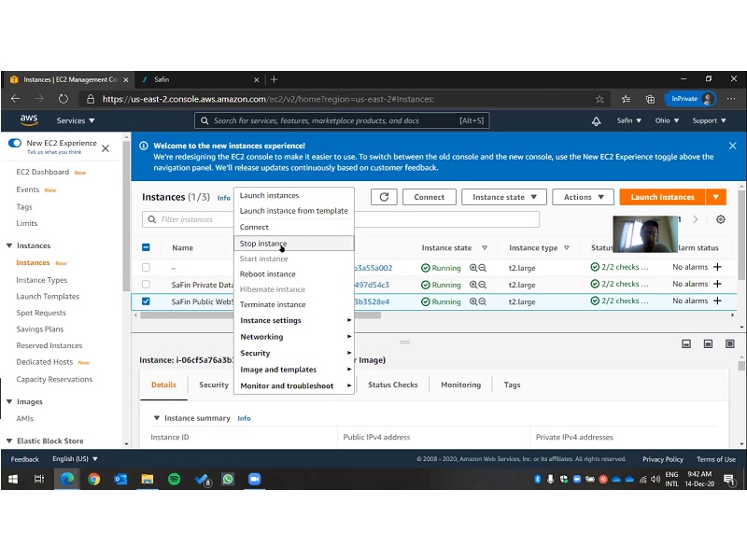The width and height of the screenshot is (747, 560).
Task: Open browser collections
Action: 650,99
